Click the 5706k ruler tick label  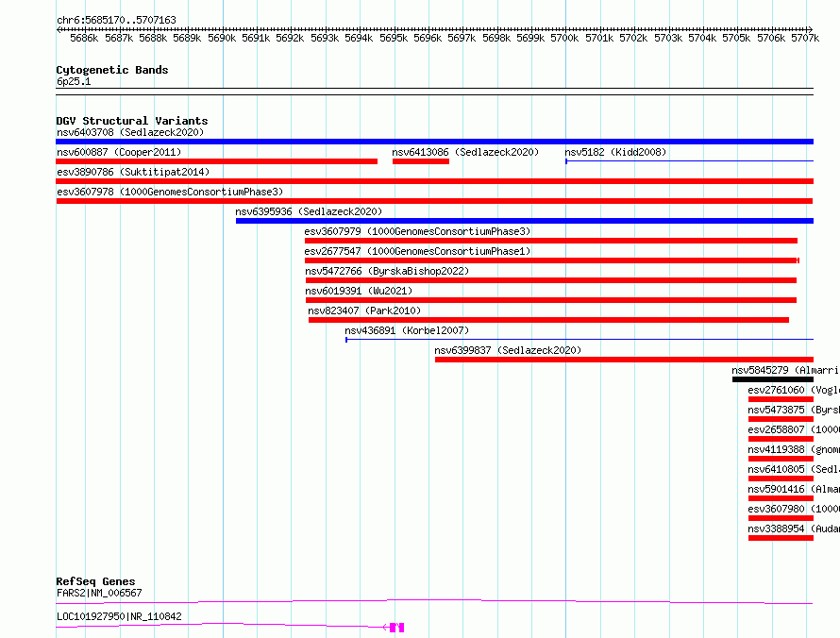pos(771,38)
